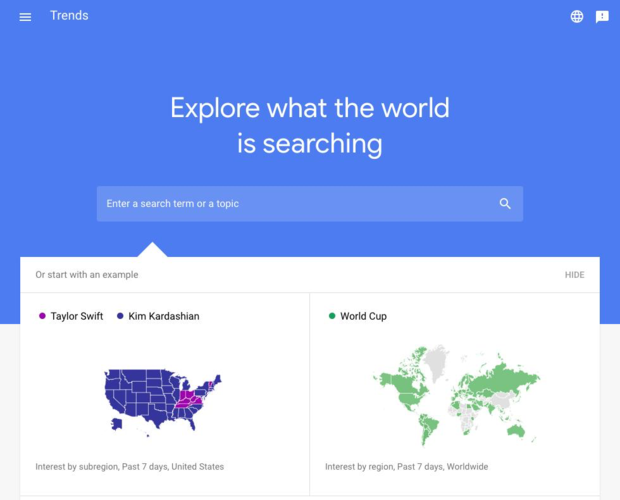
Task: Click the 'Interest by region' Worldwide caption
Action: (406, 467)
